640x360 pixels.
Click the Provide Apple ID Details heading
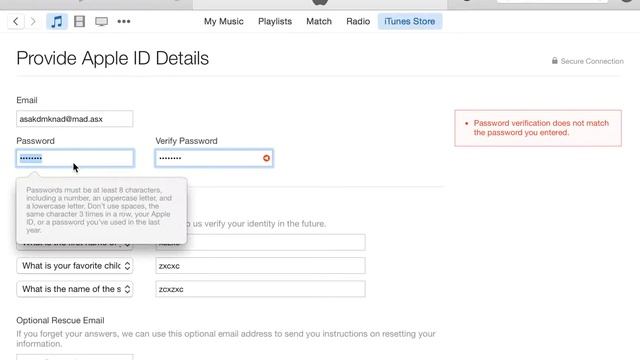[x=113, y=58]
